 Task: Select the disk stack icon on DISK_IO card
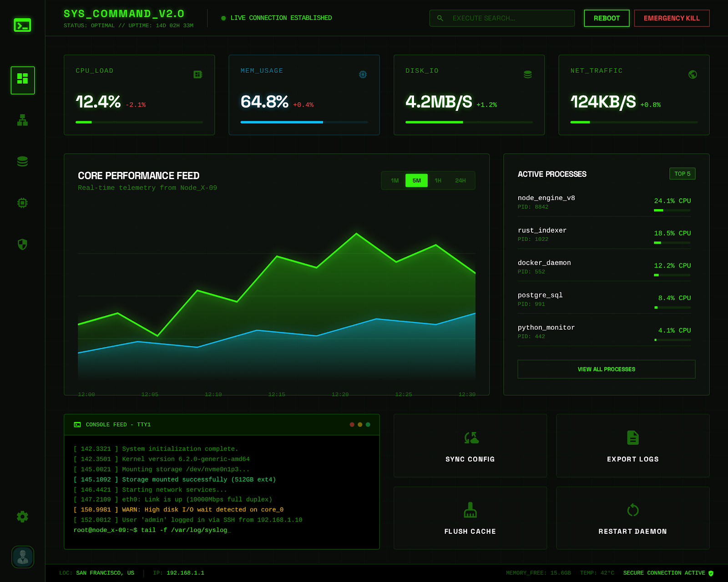(527, 74)
